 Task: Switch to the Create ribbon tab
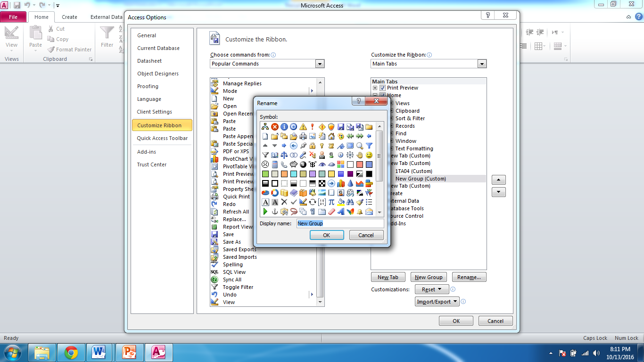[x=69, y=17]
